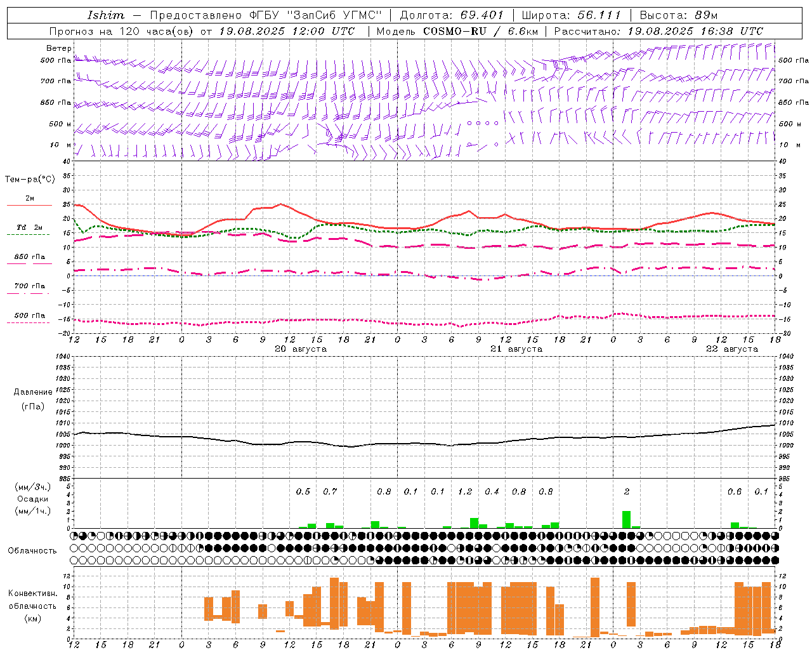Click the "Осадки" precipitation label
This screenshot has width=812, height=650.
coord(33,499)
